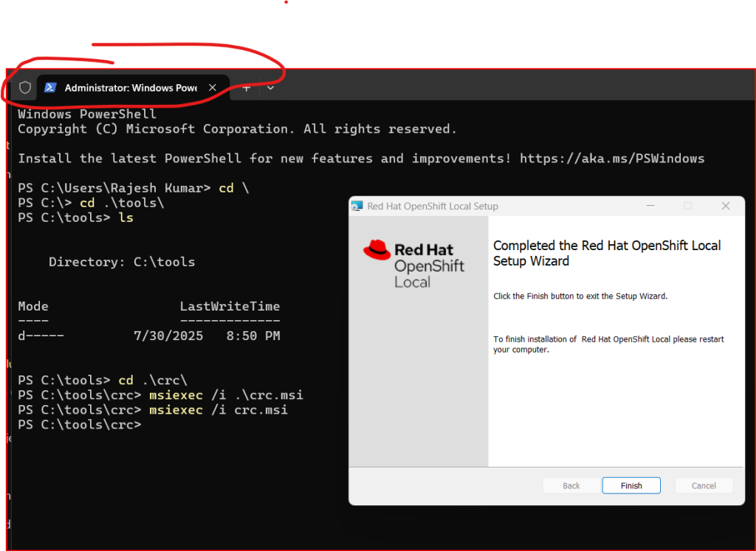Expand the terminal profiles dropdown chevron
The image size is (756, 551).
(271, 88)
